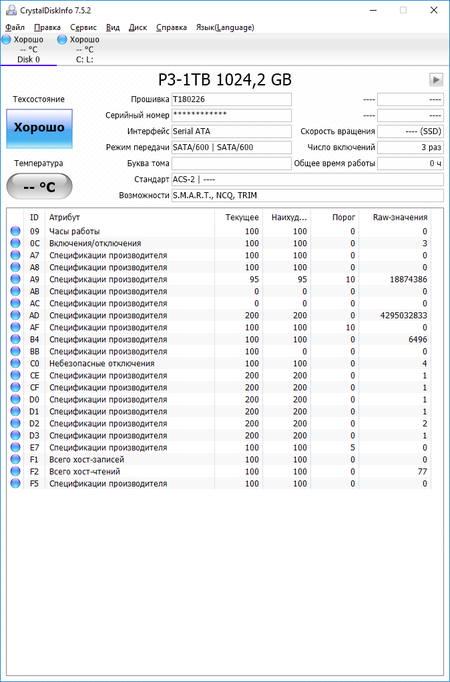This screenshot has height=682, width=450.
Task: Click the Порог column header
Action: (335, 217)
